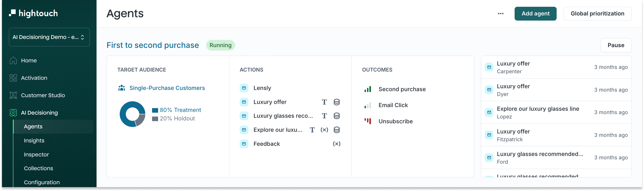Pause the First to second purchase agent
The width and height of the screenshot is (644, 191).
[x=616, y=45]
